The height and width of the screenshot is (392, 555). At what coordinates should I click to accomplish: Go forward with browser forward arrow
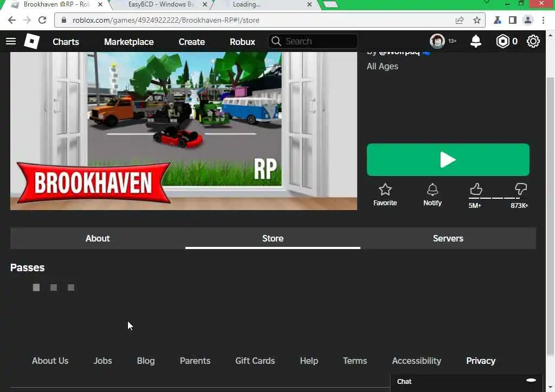click(x=27, y=20)
